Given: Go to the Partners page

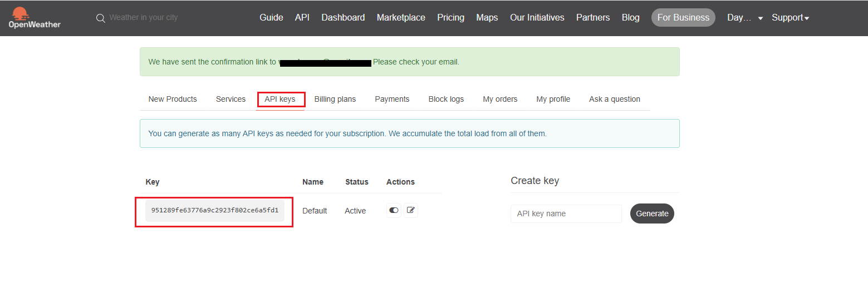Looking at the screenshot, I should (593, 18).
